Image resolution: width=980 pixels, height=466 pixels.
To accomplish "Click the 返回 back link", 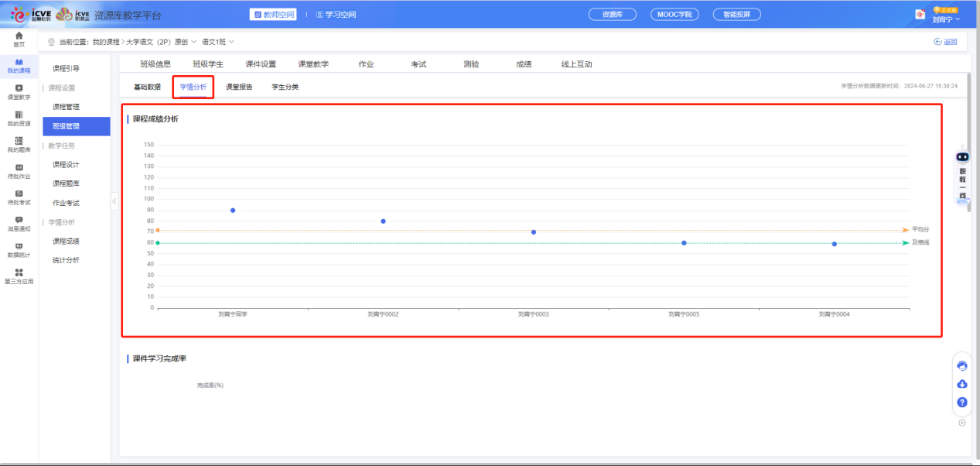I will click(945, 42).
